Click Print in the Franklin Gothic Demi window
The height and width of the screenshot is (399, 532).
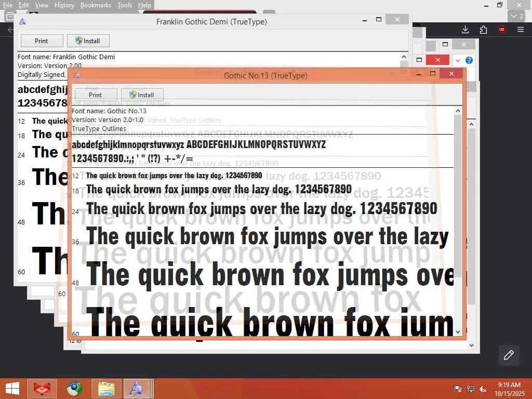click(42, 41)
